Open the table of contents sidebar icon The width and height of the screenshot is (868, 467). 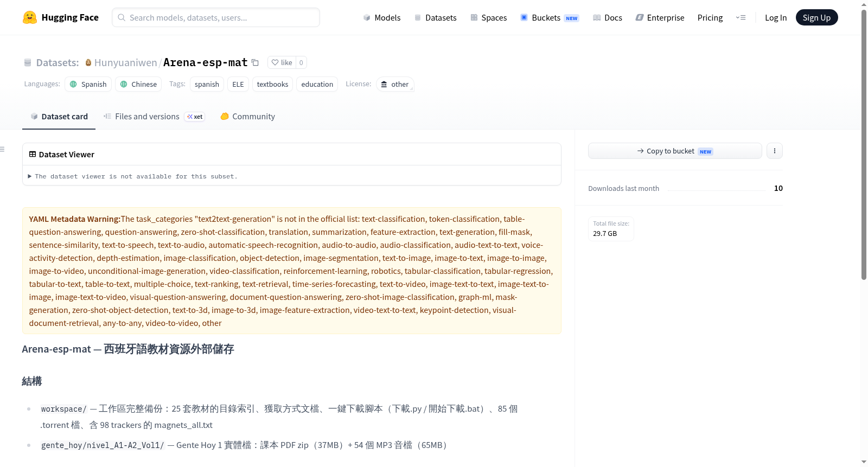[x=3, y=149]
